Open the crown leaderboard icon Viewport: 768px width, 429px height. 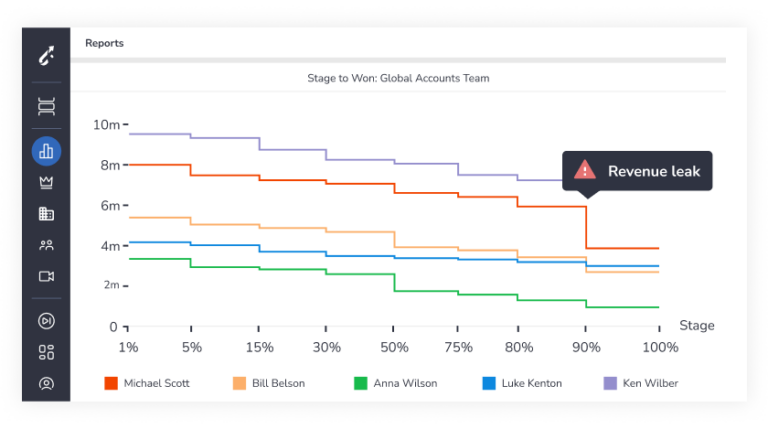(x=47, y=183)
